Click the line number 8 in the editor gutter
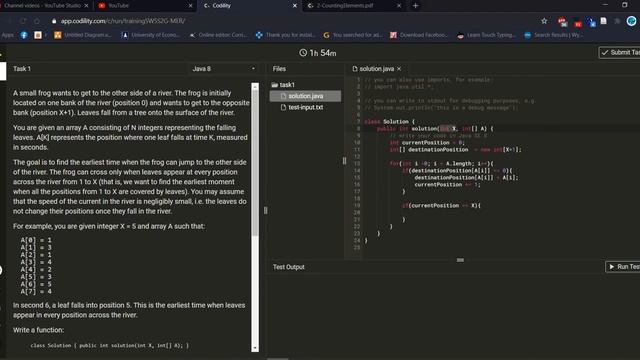 click(x=358, y=129)
